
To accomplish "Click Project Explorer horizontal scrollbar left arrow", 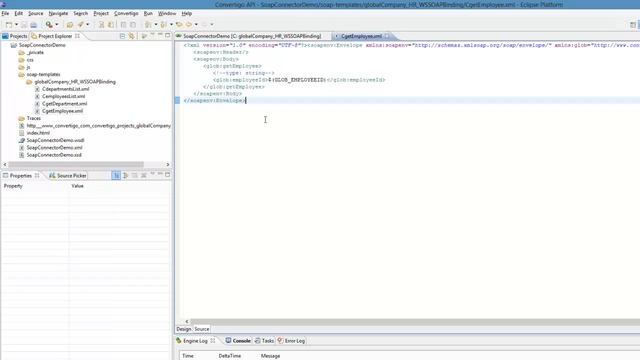I will [x=5, y=164].
